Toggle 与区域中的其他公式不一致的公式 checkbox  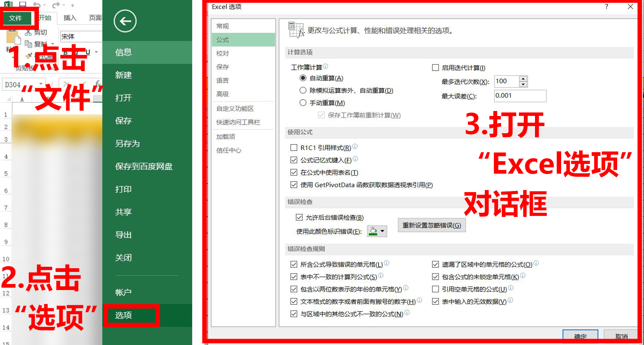(294, 314)
